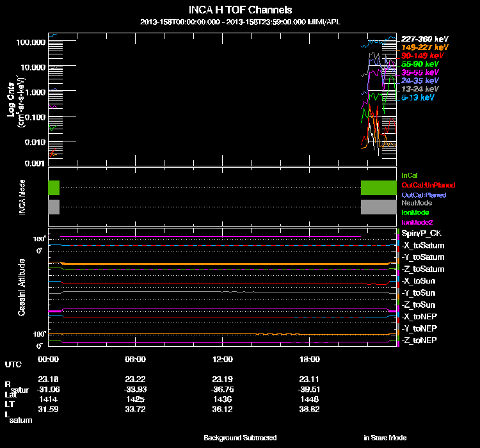Viewport: 480px width, 448px height.
Task: Click the 06:00 UTC time tick label
Action: (136, 359)
